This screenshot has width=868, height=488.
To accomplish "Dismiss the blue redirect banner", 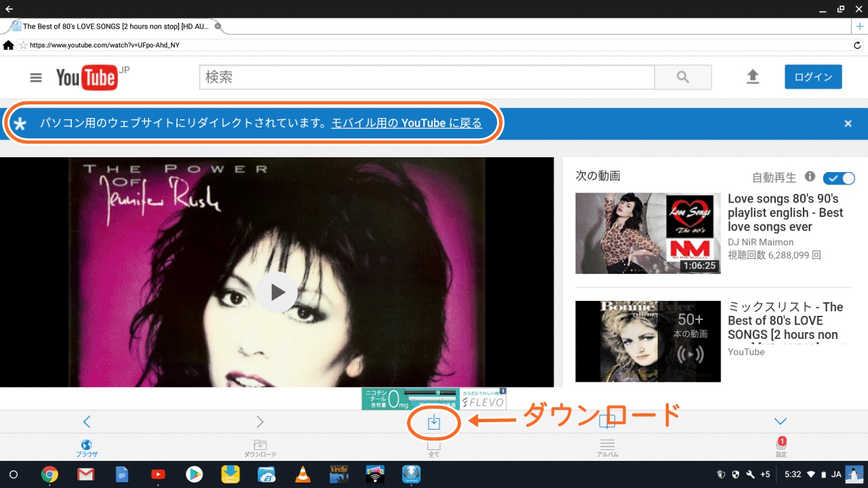I will pyautogui.click(x=848, y=123).
